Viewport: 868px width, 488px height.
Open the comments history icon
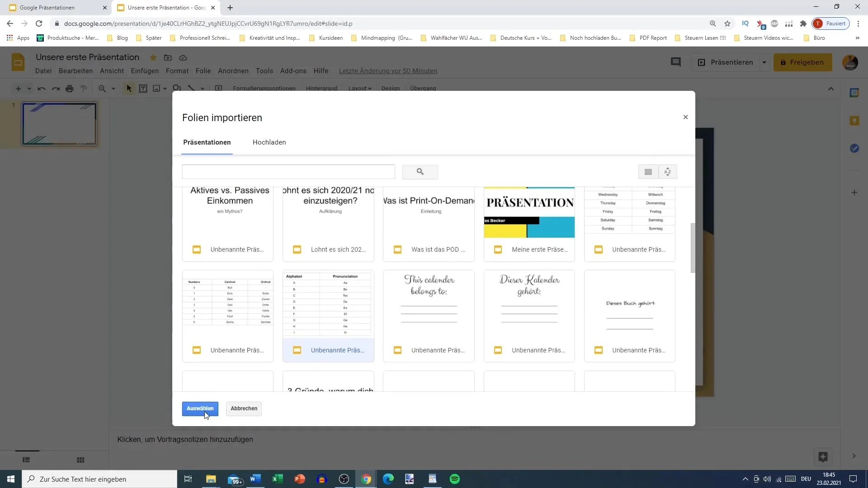point(675,62)
